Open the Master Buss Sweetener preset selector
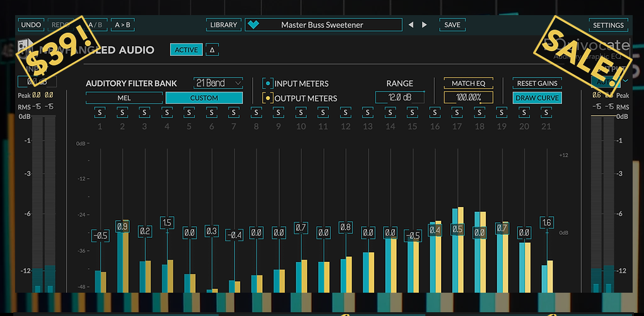 tap(323, 25)
